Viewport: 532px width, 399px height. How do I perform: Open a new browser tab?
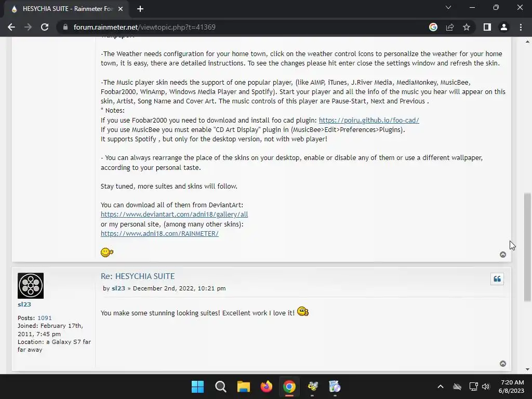140,9
